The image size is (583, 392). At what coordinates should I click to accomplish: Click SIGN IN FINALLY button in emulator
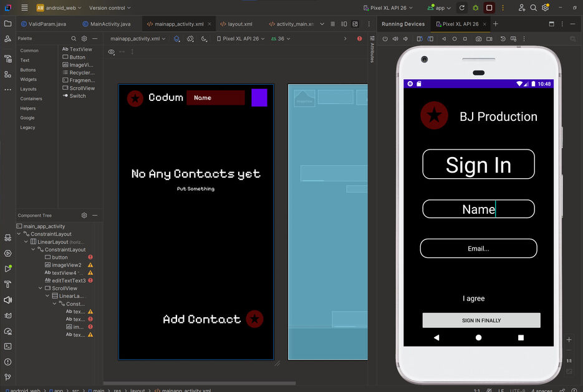point(481,320)
